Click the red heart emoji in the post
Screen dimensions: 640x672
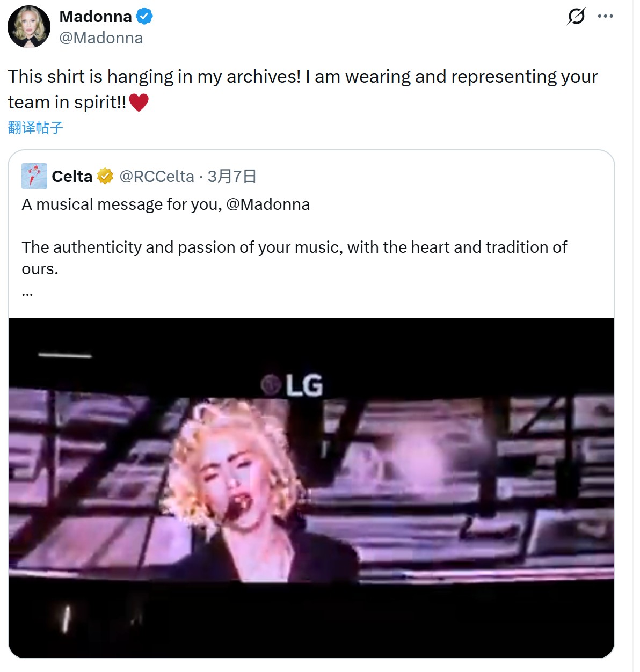(x=139, y=102)
